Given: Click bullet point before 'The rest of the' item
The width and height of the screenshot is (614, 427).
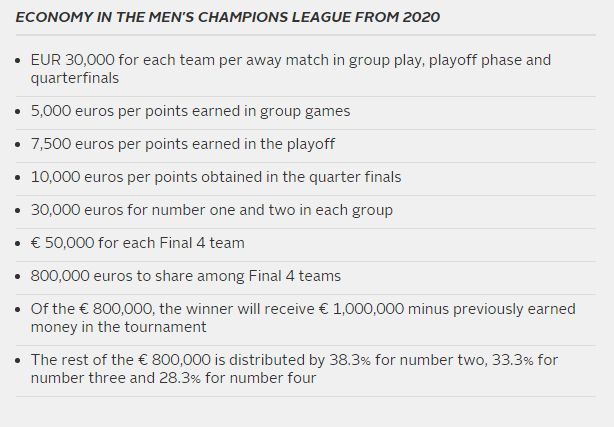Looking at the screenshot, I should (x=17, y=360).
